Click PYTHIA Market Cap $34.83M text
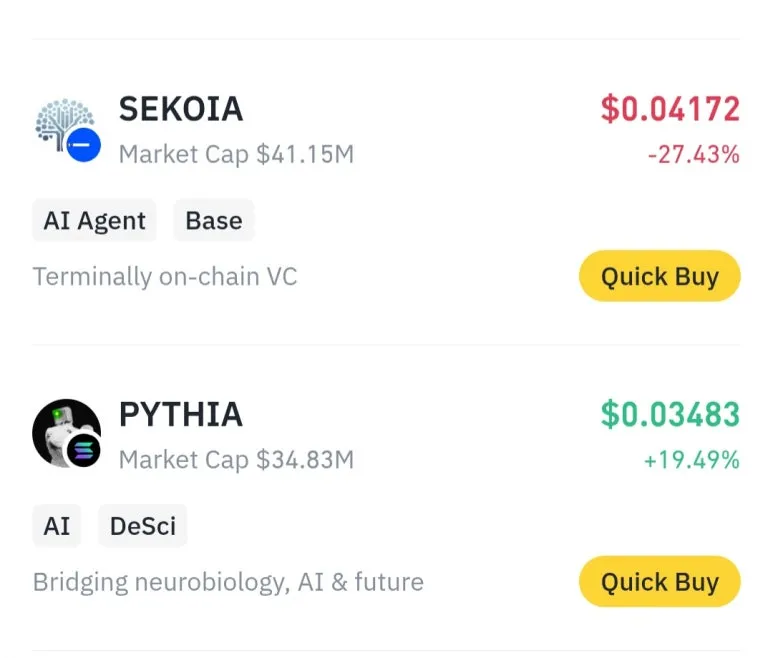This screenshot has height=658, width=773. coord(236,460)
